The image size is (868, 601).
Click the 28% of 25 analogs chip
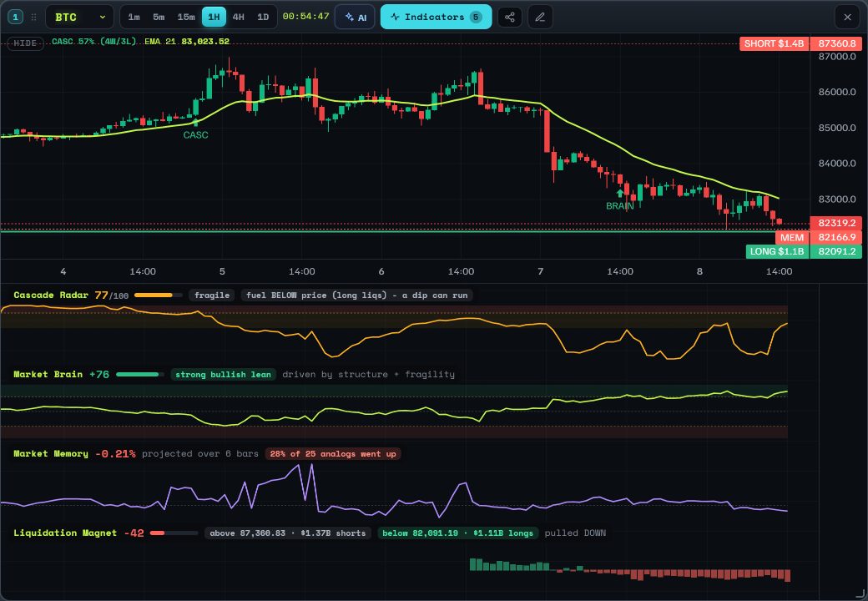coord(333,454)
